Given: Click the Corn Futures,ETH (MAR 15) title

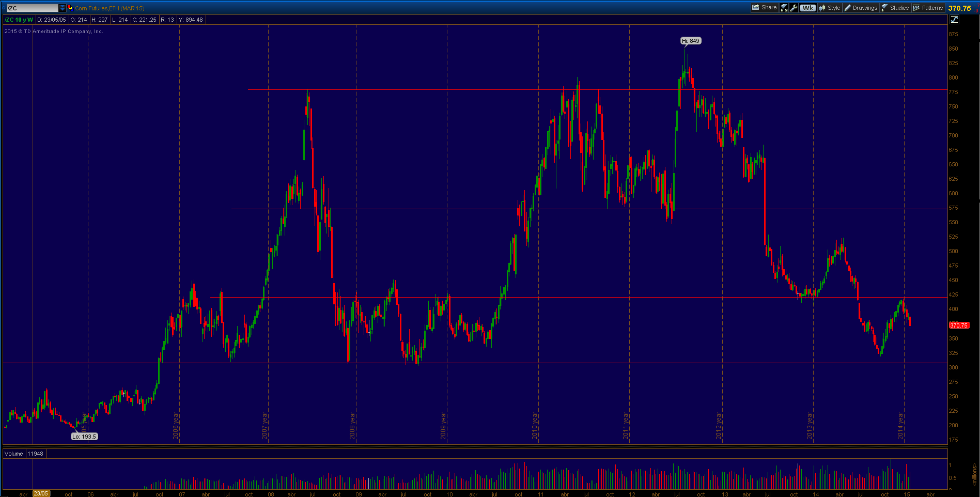Looking at the screenshot, I should tap(110, 8).
